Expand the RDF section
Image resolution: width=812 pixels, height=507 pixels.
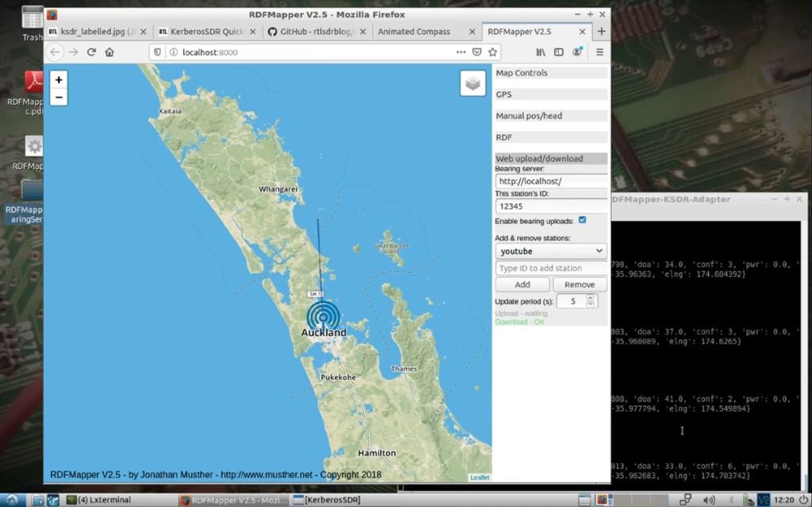[x=551, y=137]
